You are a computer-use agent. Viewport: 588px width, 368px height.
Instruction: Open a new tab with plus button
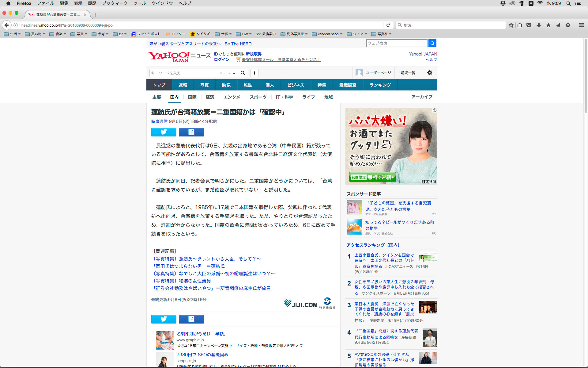coord(95,15)
